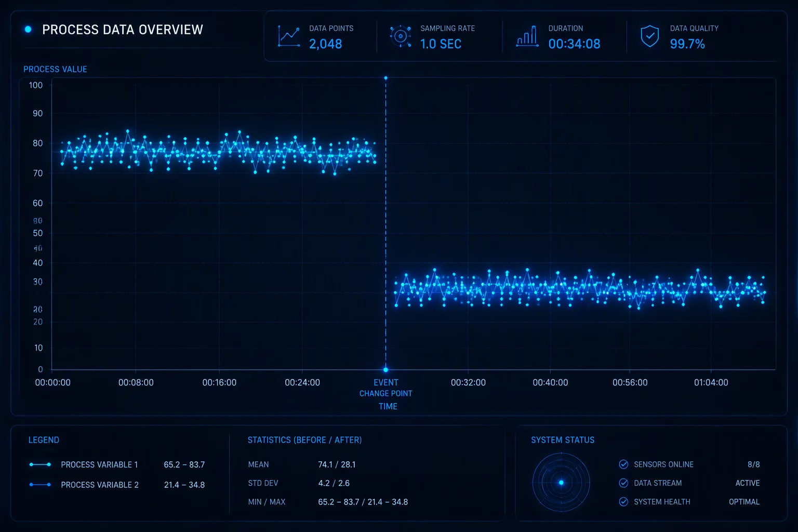The width and height of the screenshot is (798, 532).
Task: Click the Process Variable 1 legend line marker
Action: coord(40,464)
